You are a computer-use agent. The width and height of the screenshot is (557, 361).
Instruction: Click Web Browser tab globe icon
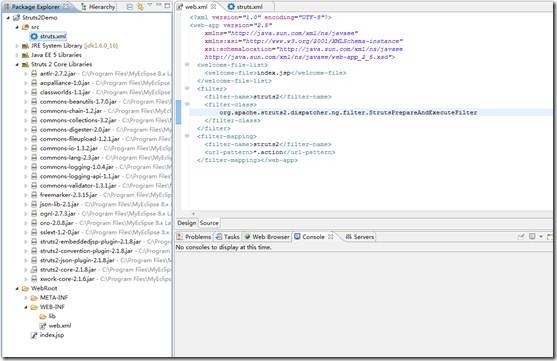tap(247, 237)
